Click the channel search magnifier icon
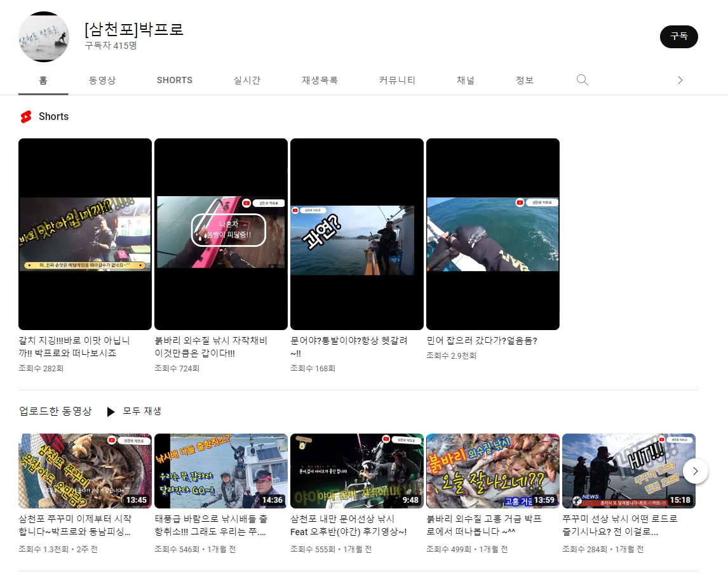 582,80
